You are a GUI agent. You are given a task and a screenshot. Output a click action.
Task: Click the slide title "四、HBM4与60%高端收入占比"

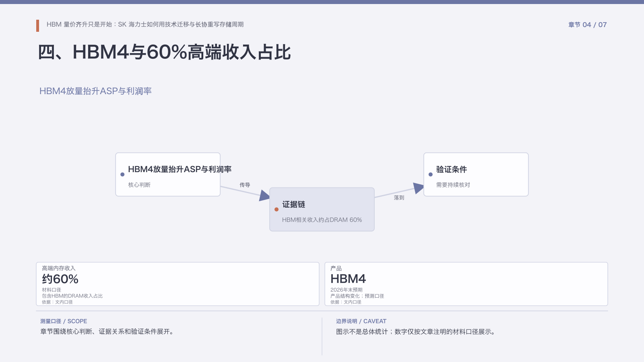(x=164, y=52)
